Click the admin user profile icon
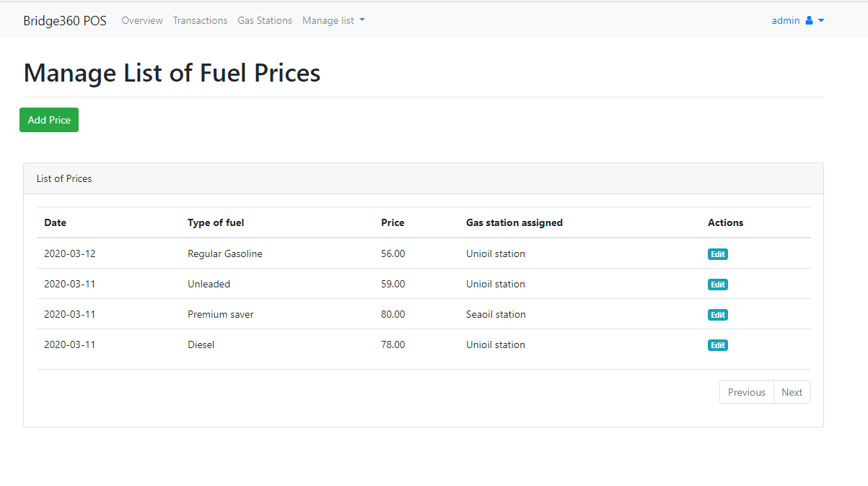 coord(809,20)
